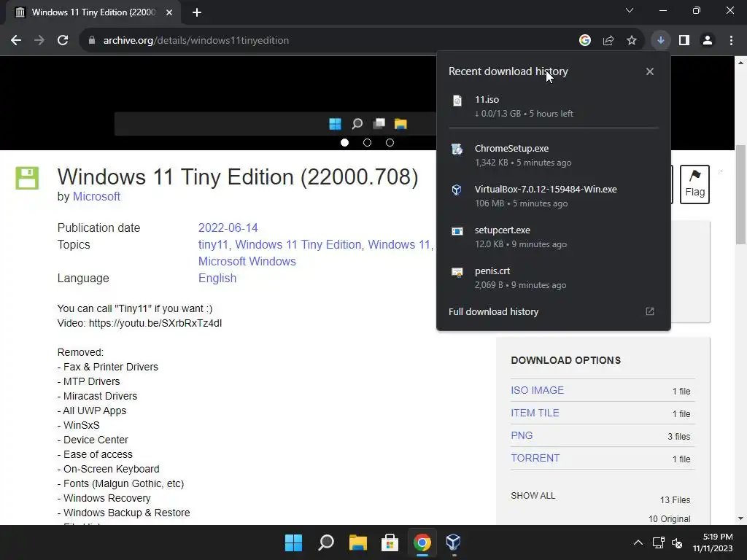Expand ITEM TILE download option
Image resolution: width=747 pixels, height=560 pixels.
[535, 413]
